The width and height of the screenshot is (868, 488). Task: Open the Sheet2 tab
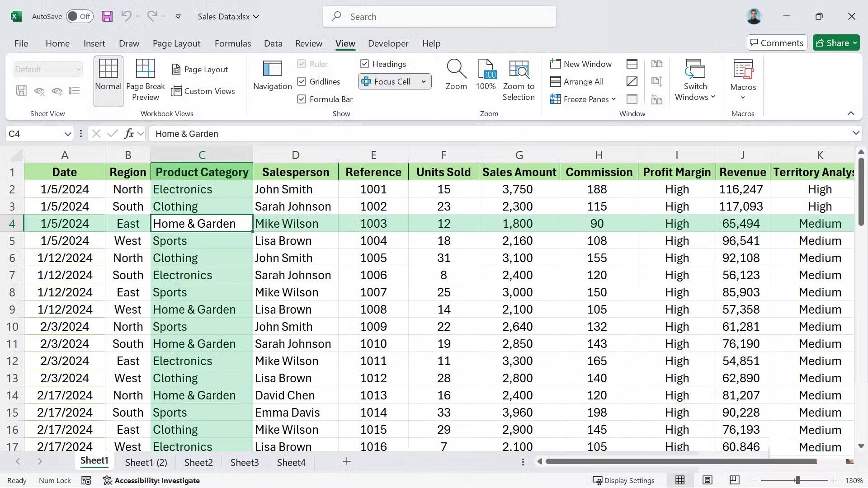coord(198,462)
